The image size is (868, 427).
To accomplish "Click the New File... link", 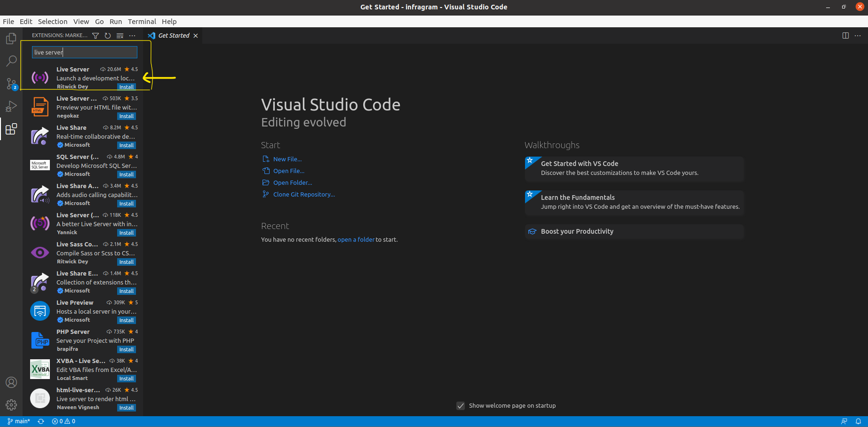I will [287, 159].
